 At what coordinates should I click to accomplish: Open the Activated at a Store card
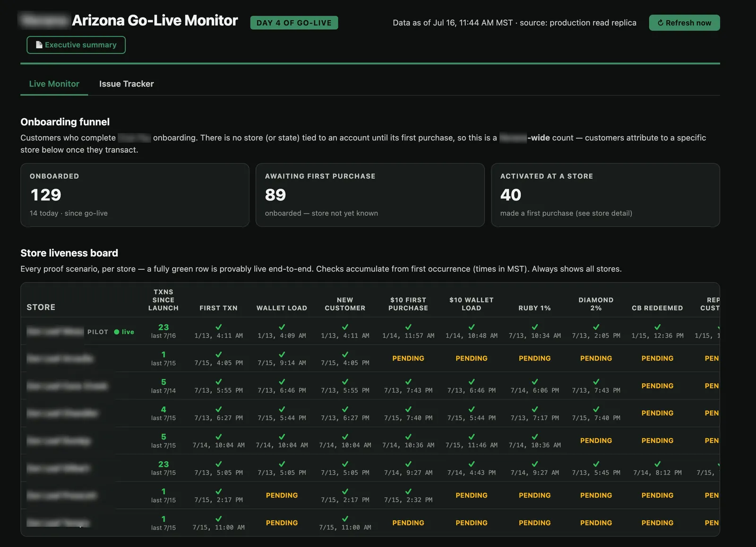tap(605, 195)
